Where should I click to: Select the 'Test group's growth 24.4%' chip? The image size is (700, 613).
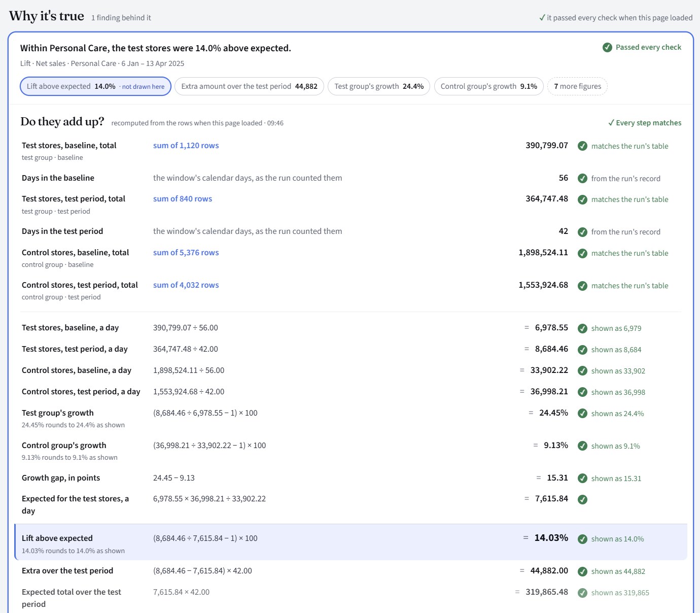(x=379, y=86)
